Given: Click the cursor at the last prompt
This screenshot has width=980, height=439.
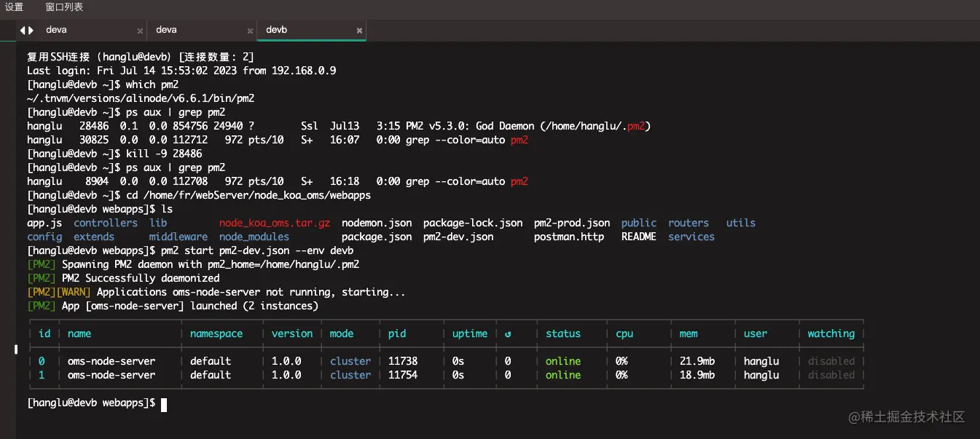Looking at the screenshot, I should tap(164, 403).
